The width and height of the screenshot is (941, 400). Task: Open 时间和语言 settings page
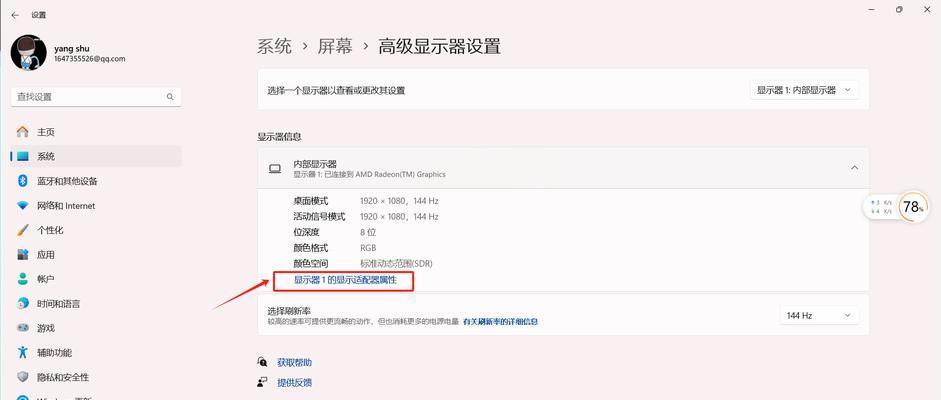click(x=96, y=304)
